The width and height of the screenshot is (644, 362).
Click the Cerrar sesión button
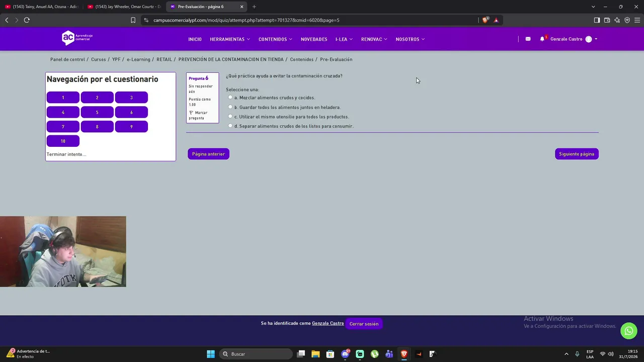click(x=364, y=324)
